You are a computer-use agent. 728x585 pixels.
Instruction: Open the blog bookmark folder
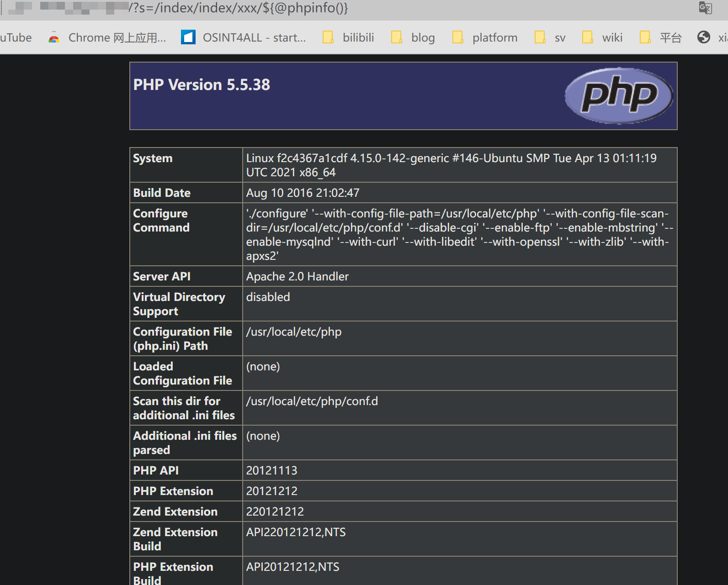tap(413, 37)
